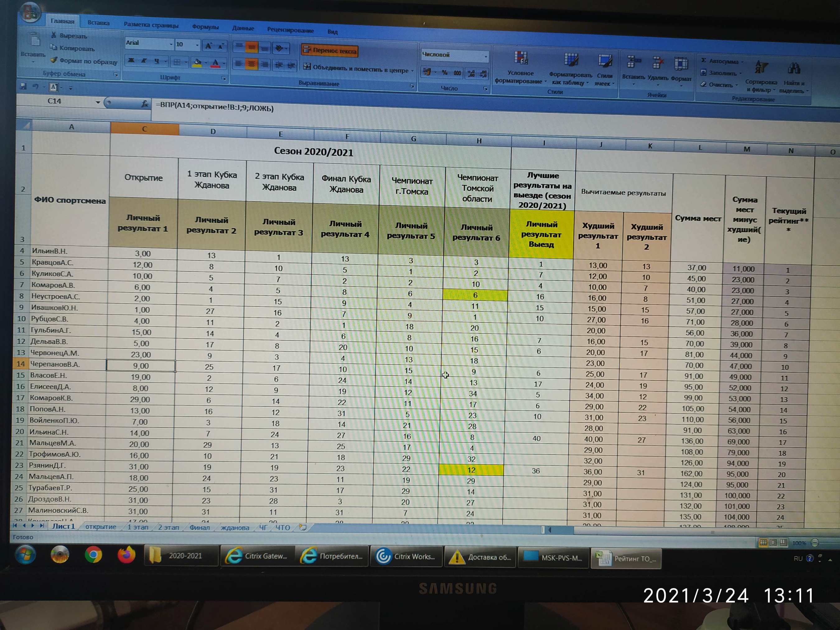The image size is (840, 630).
Task: Click the increase indent icon
Action: point(291,66)
